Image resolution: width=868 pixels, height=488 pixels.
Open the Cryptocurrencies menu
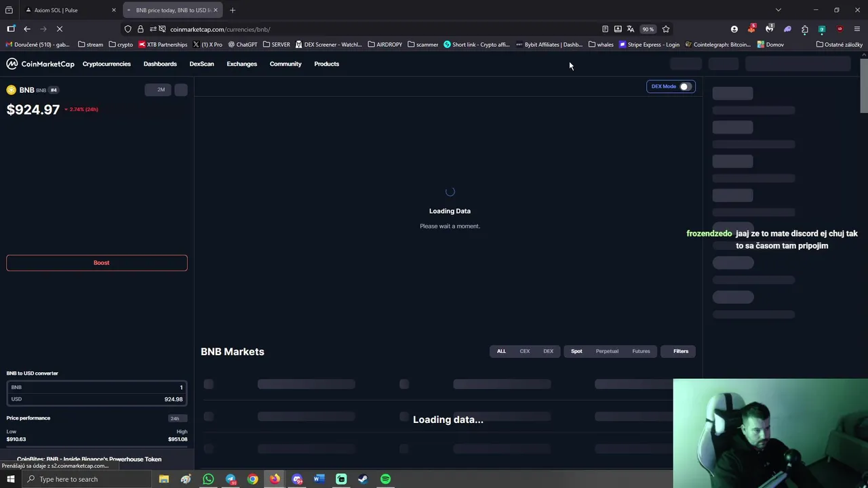tap(106, 64)
